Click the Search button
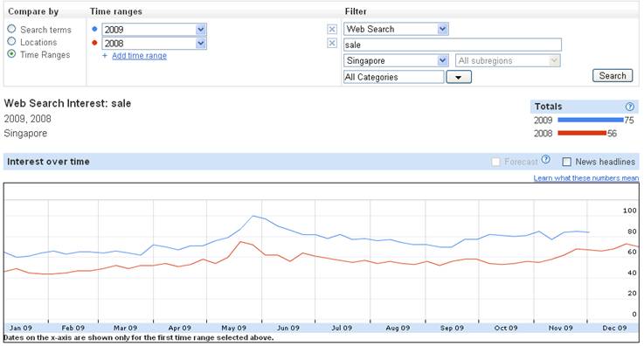This screenshot has width=644, height=346. (613, 75)
